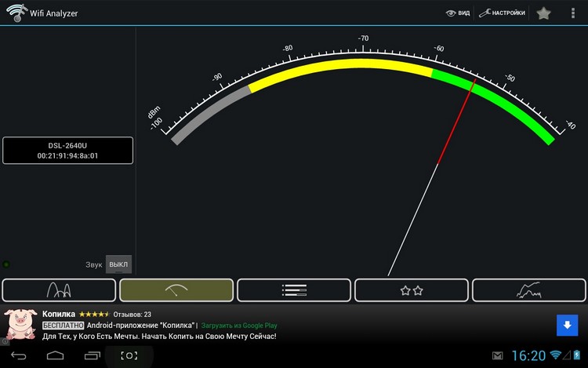Tap the Android home navigation icon
The height and width of the screenshot is (368, 588).
coord(55,355)
